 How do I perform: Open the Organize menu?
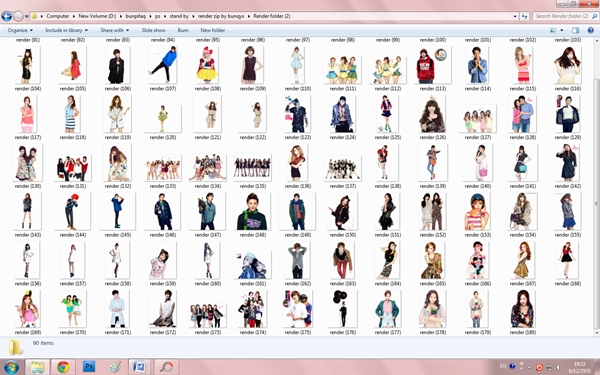pyautogui.click(x=20, y=30)
